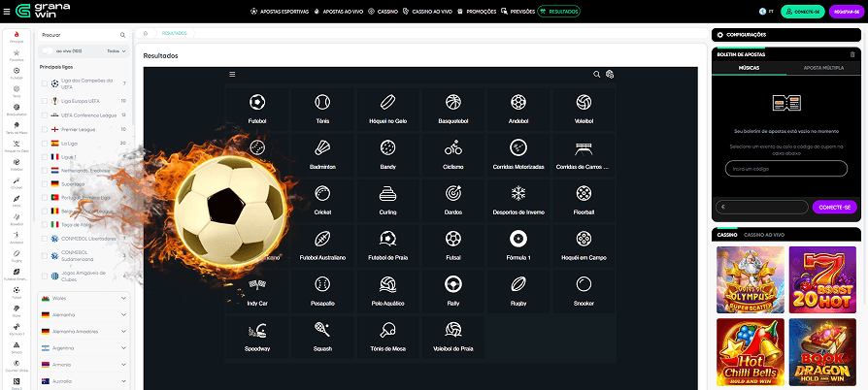Click the purple Registrar-se button
Viewport: 868px width, 390px height.
pyautogui.click(x=840, y=12)
